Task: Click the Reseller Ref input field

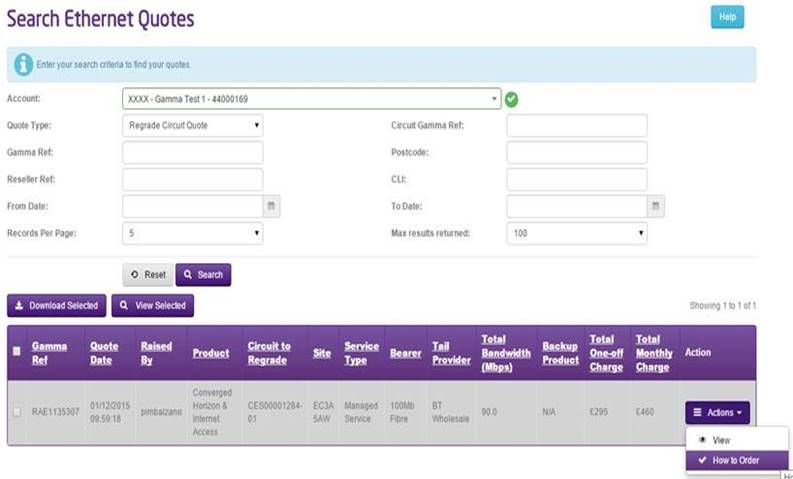Action: click(193, 180)
